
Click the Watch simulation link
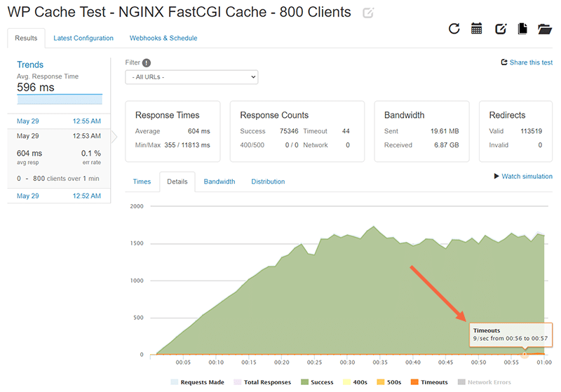527,176
